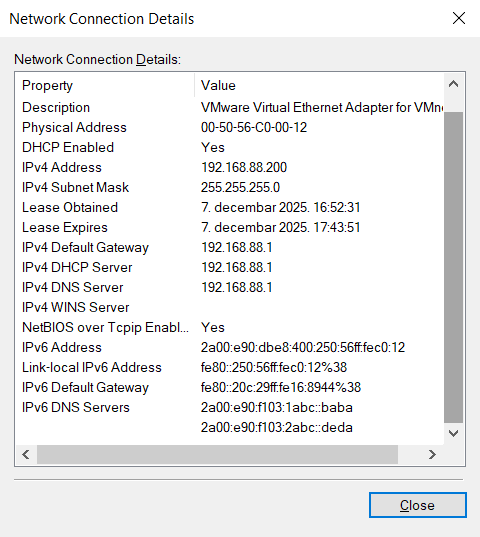
Task: Select the NetBIOS over Tcpip label
Action: point(105,327)
